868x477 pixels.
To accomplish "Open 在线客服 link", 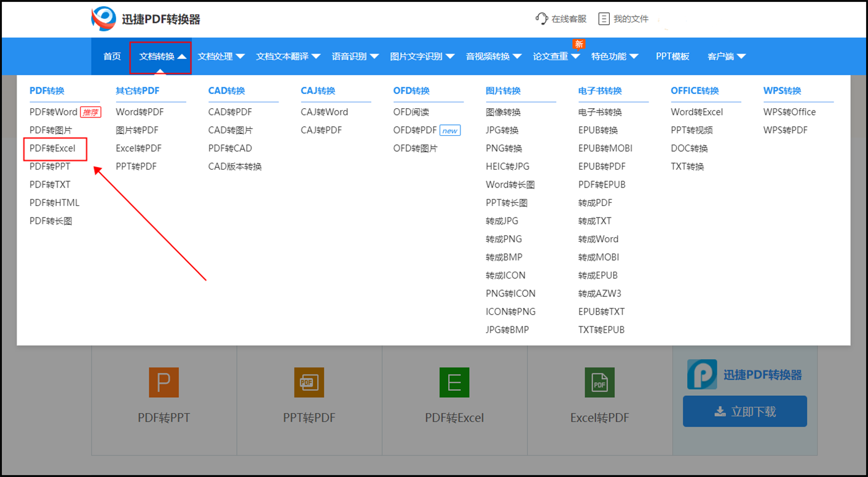I will point(569,19).
